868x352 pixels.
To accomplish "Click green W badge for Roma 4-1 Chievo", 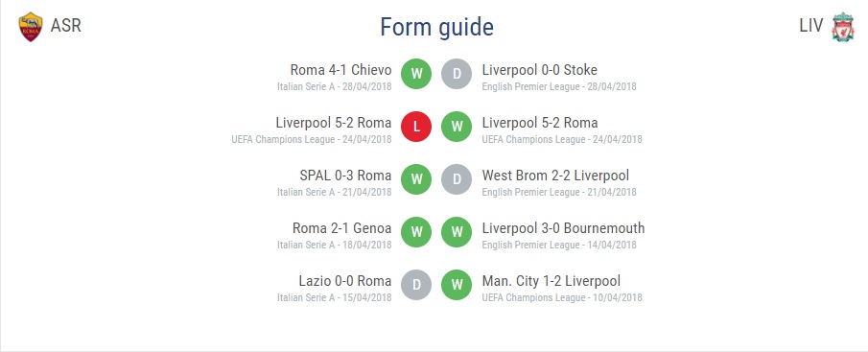I will tap(416, 74).
